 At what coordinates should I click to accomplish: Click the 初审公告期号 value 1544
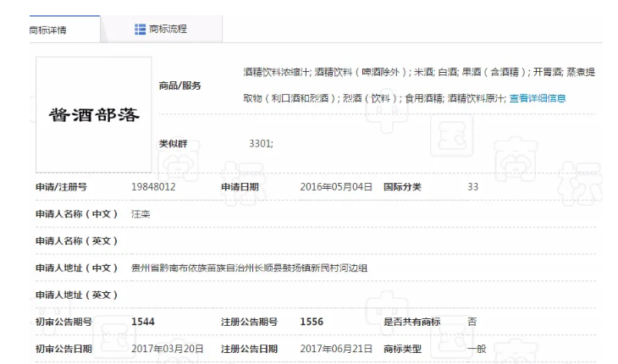point(143,321)
